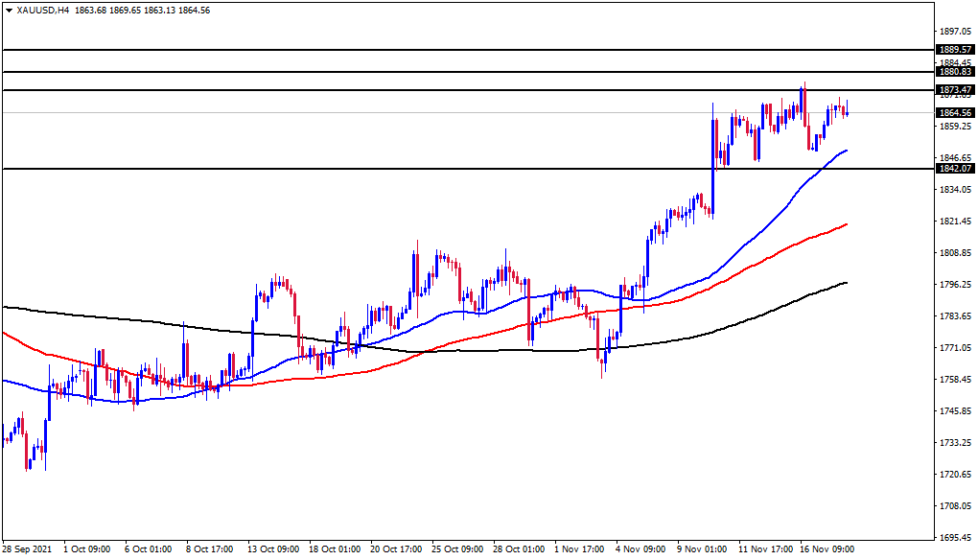Click the 1758.45 price axis value
Screen dimensions: 978x560
(x=956, y=379)
